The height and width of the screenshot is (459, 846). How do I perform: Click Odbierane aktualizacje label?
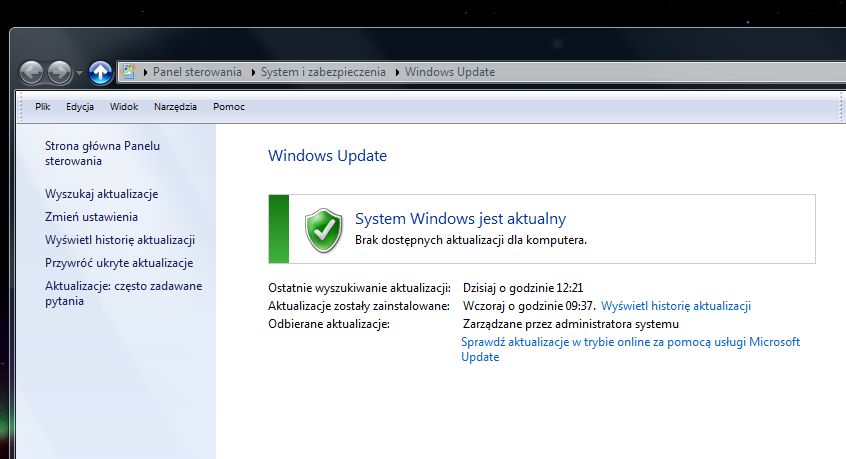[x=329, y=324]
